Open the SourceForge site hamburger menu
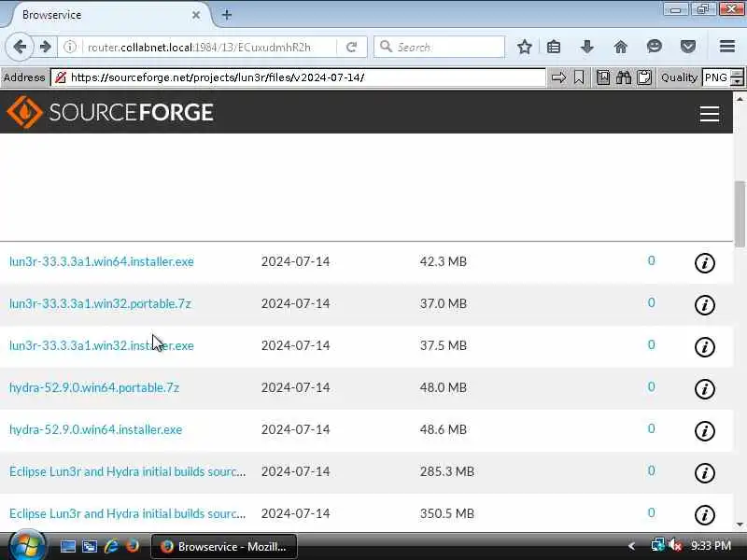The image size is (747, 560). tap(710, 114)
